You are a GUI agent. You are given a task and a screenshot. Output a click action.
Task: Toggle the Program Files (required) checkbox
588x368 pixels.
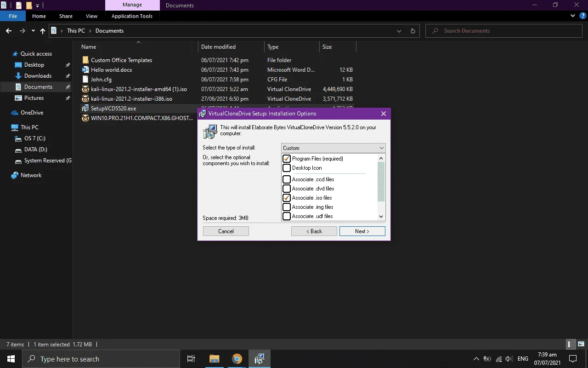point(287,159)
